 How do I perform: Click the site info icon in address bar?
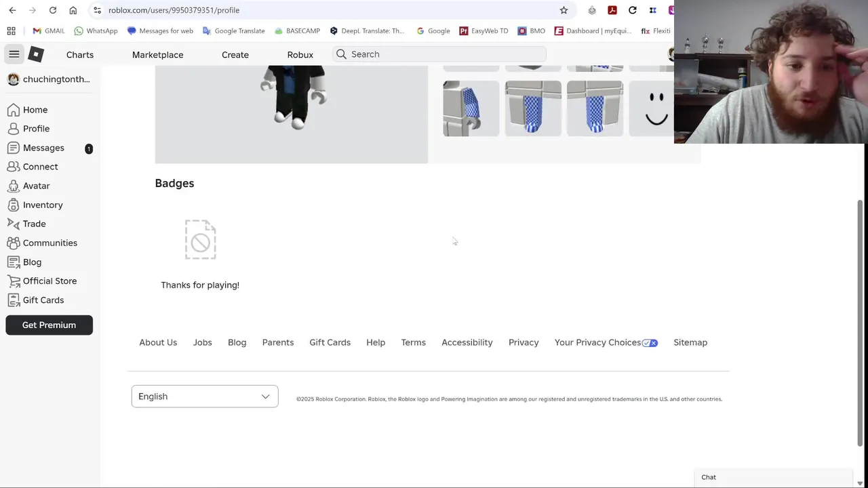click(x=97, y=10)
